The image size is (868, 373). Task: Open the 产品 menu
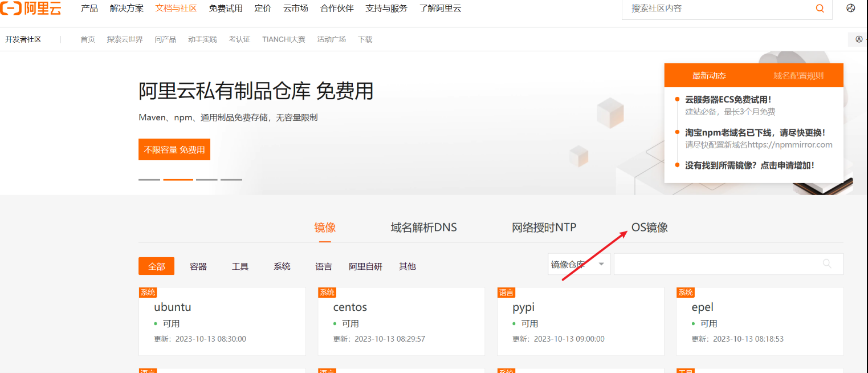pos(89,9)
